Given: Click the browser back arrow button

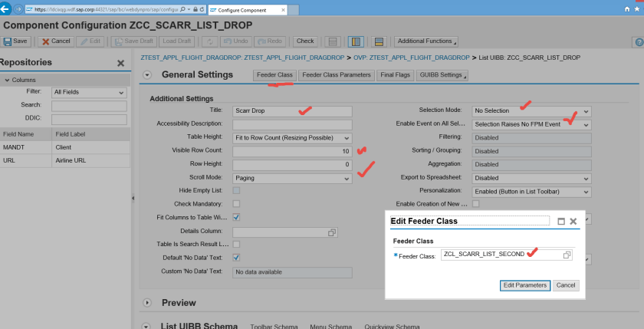Looking at the screenshot, I should 5,8.
